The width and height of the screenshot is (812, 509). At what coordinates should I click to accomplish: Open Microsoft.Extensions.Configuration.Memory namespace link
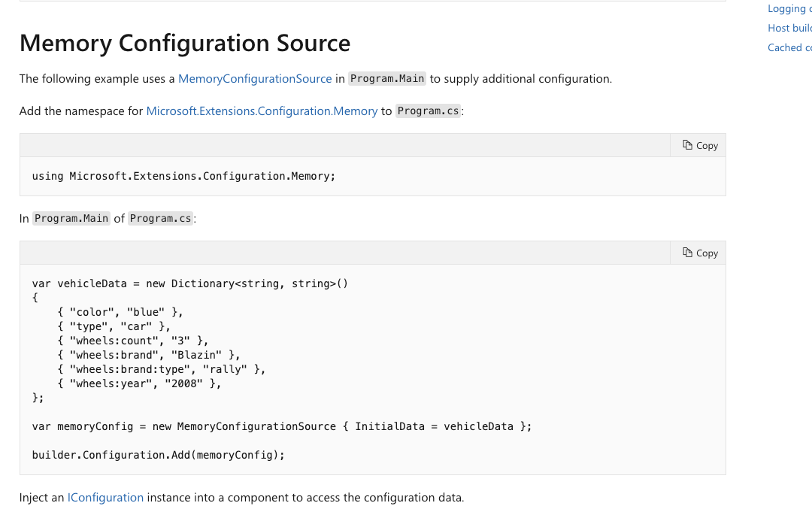pyautogui.click(x=262, y=111)
